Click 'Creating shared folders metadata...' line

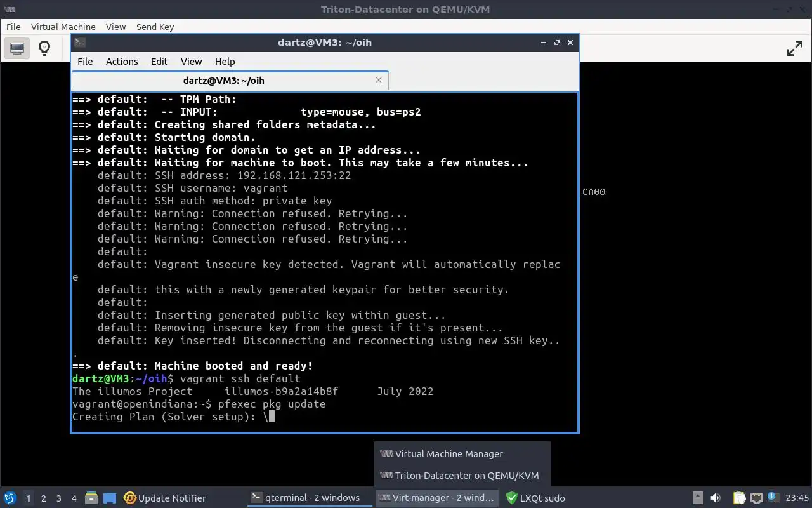224,124
